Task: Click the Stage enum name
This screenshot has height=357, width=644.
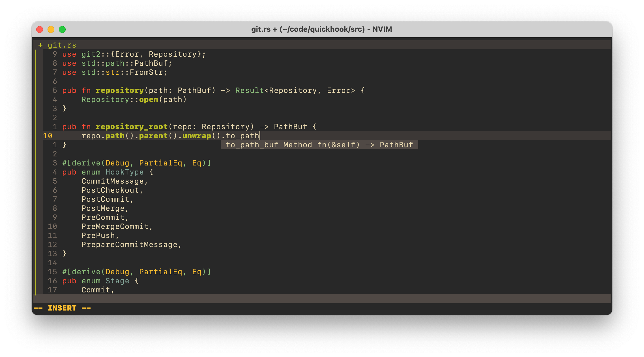Action: click(117, 281)
